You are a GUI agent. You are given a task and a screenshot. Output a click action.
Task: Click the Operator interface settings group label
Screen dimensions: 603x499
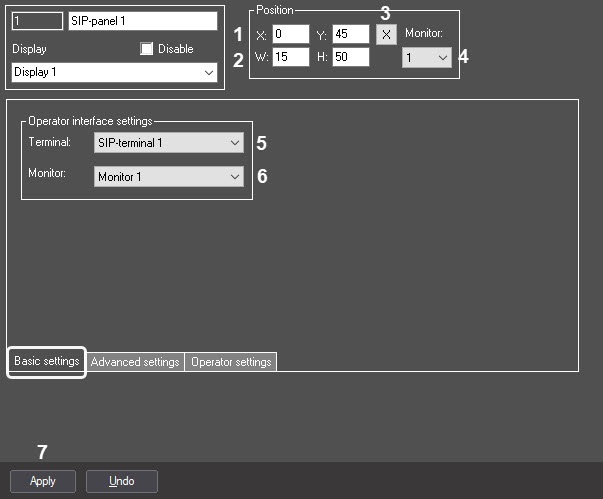point(90,121)
